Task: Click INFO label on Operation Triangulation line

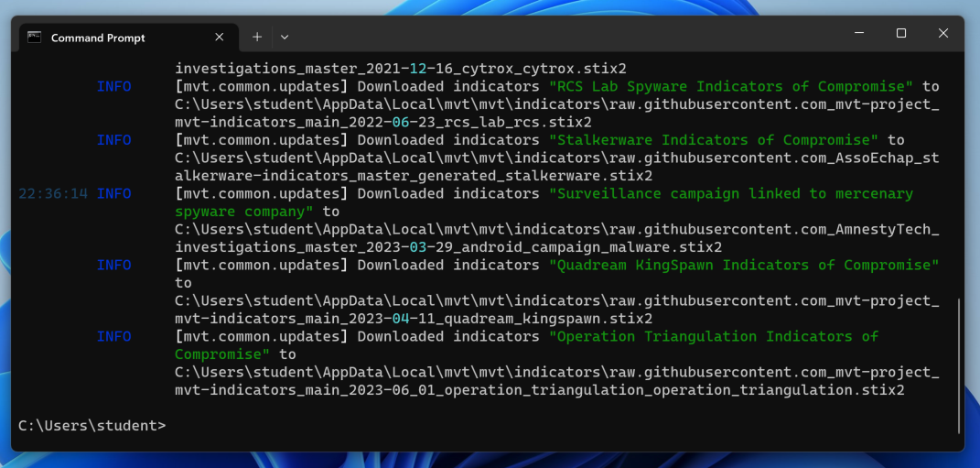Action: pos(114,337)
